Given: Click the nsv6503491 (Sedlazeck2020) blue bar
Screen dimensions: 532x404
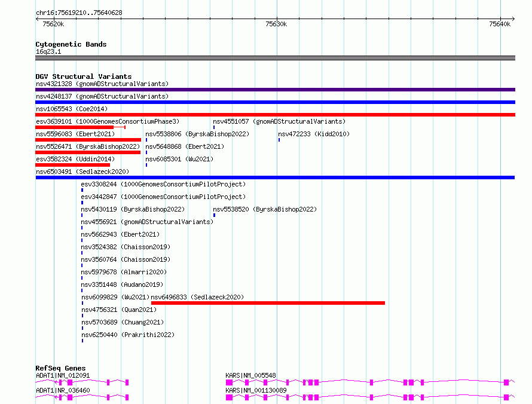Looking at the screenshot, I should (x=275, y=177).
